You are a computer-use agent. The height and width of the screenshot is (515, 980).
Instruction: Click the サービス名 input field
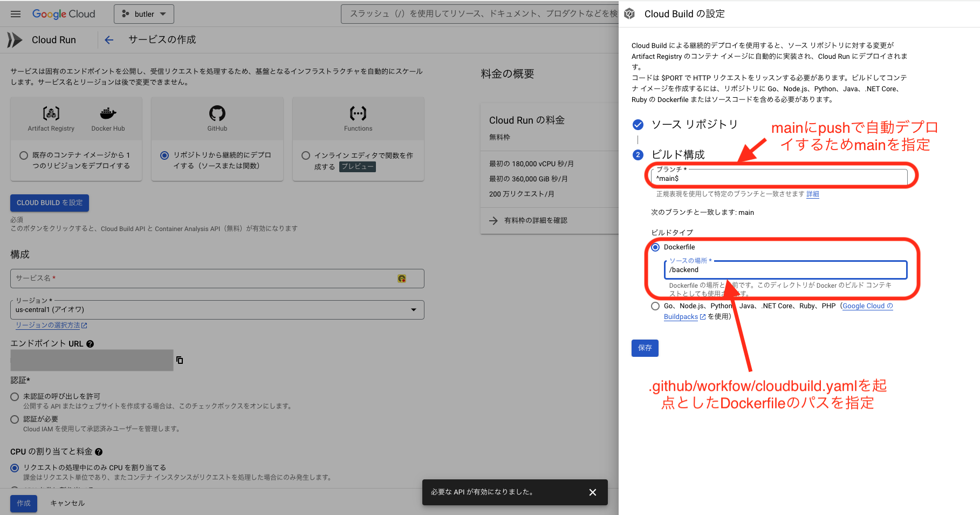click(217, 279)
